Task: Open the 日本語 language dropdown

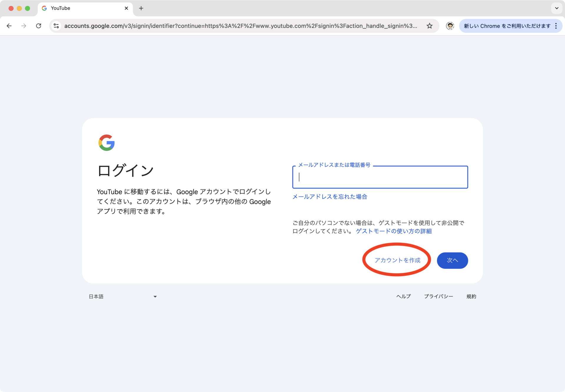Action: [123, 296]
